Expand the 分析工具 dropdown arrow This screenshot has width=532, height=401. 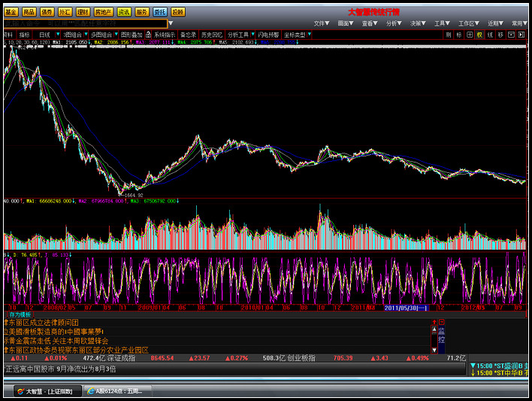(252, 35)
